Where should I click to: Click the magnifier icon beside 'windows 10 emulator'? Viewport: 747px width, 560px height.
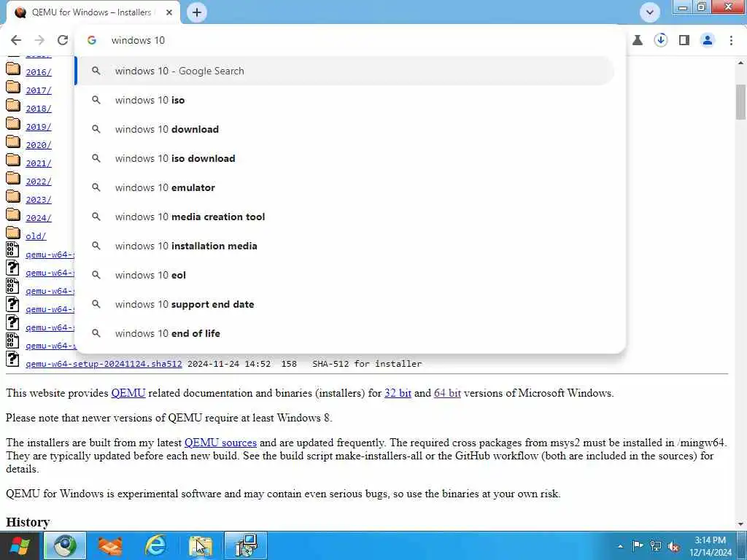(x=96, y=187)
